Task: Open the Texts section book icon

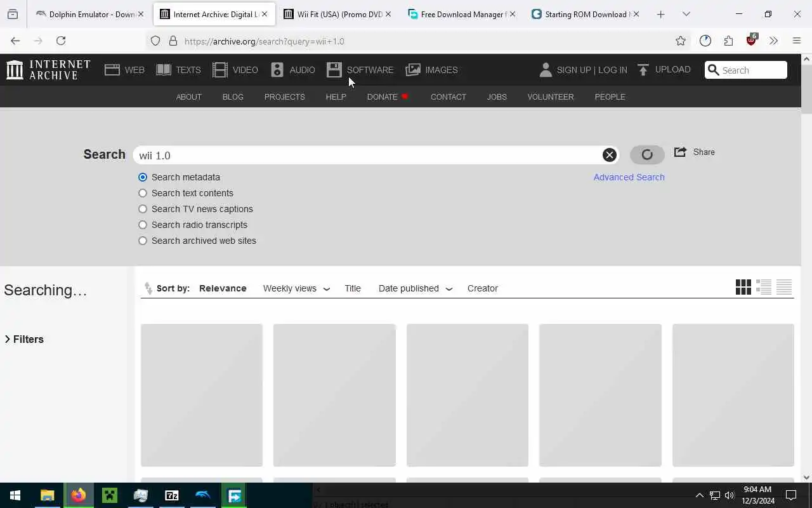Action: [x=164, y=70]
